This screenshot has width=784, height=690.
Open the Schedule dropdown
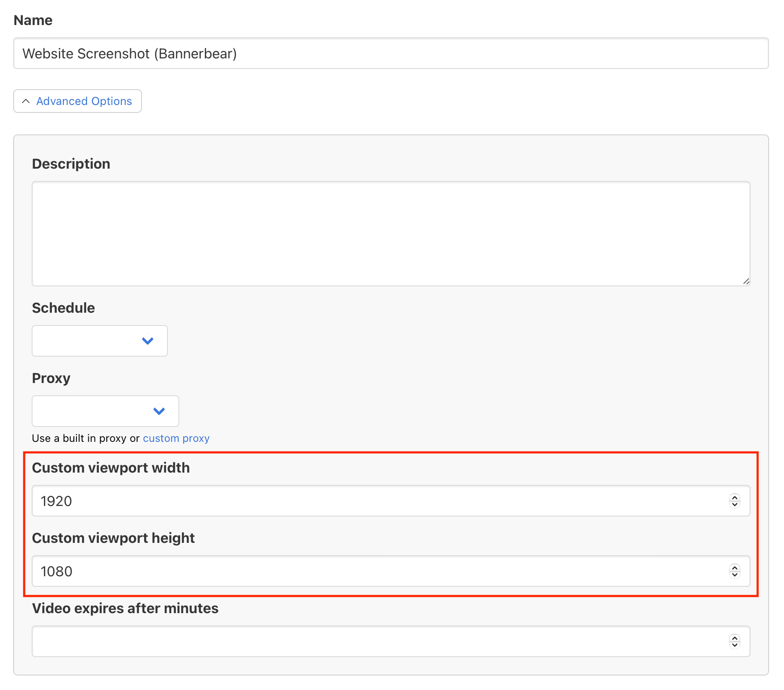(x=100, y=341)
